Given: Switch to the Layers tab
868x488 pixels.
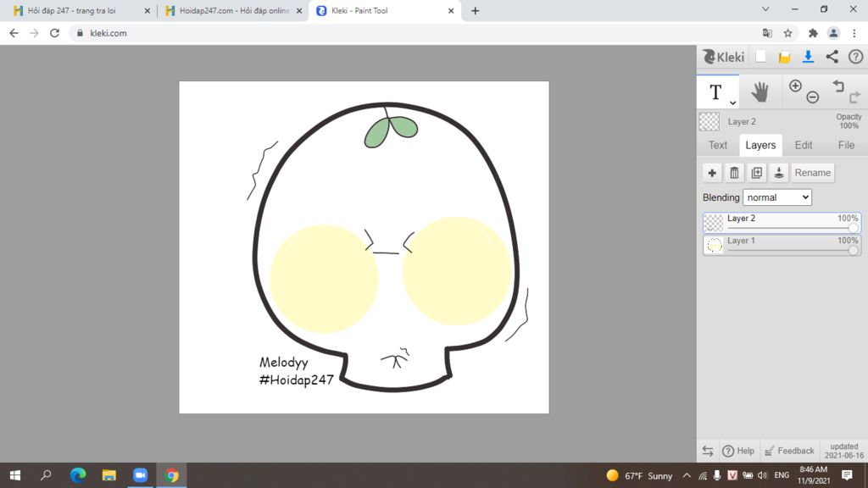Looking at the screenshot, I should [760, 145].
